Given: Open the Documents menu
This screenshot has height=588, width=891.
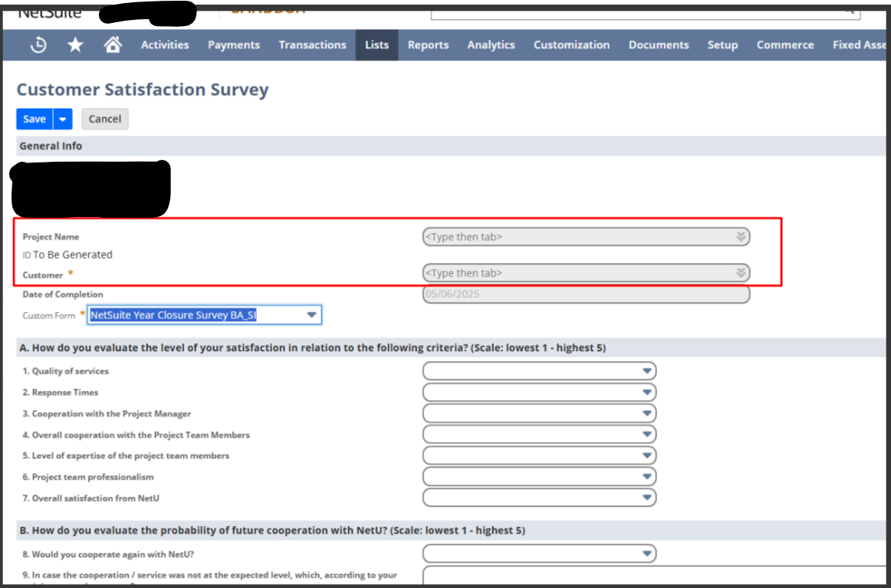Looking at the screenshot, I should pos(659,45).
